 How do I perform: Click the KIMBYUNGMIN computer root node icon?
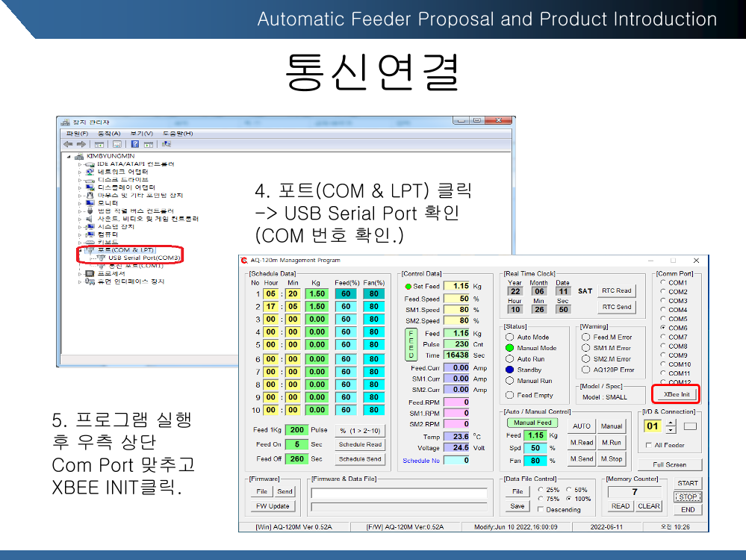(80, 156)
